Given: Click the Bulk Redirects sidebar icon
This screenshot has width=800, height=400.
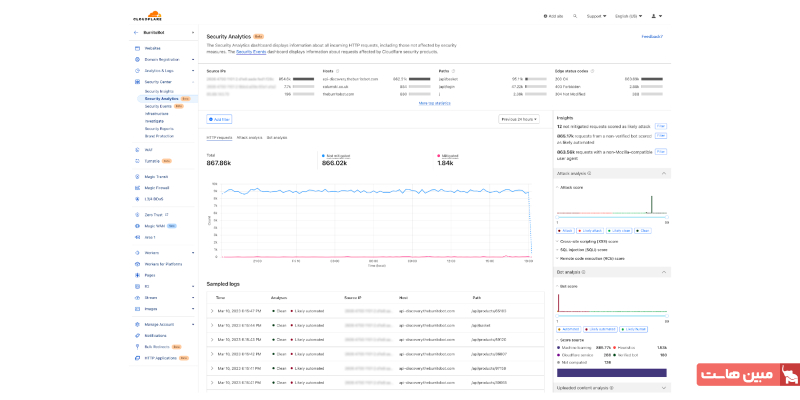Looking at the screenshot, I should click(x=137, y=347).
